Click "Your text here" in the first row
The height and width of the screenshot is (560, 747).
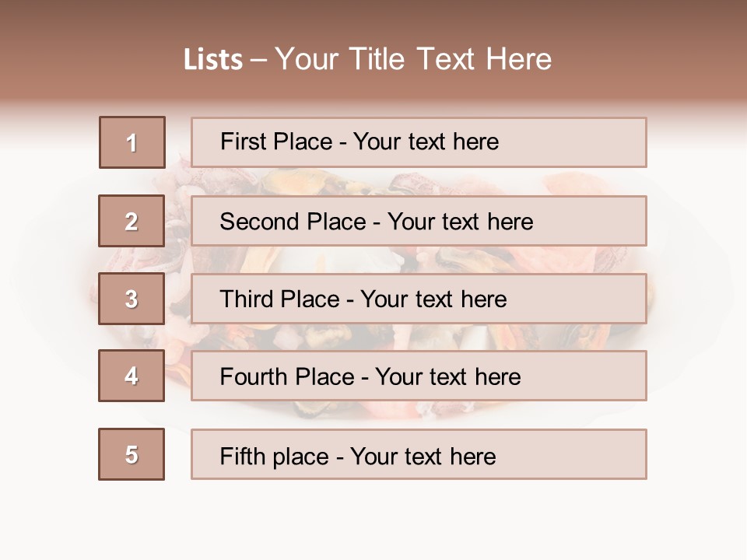[x=426, y=142]
